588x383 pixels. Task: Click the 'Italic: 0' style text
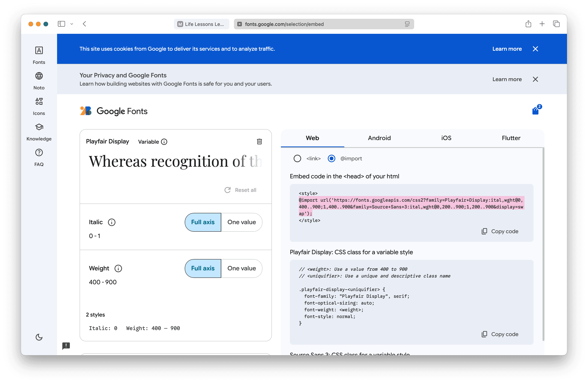[103, 328]
